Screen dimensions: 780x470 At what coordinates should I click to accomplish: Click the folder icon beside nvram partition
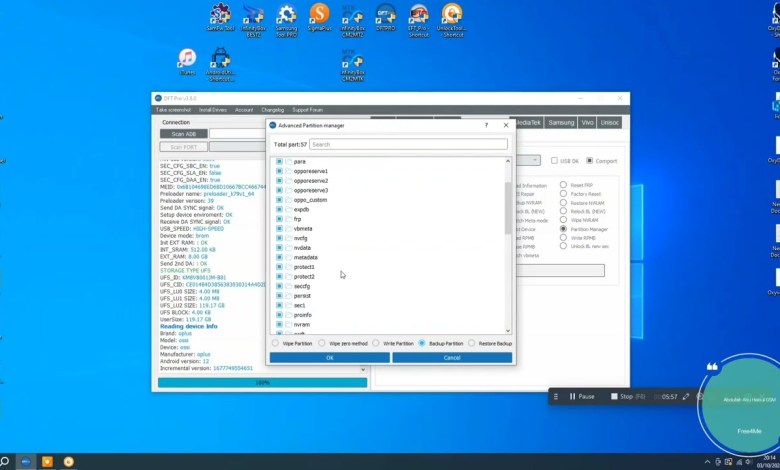[x=289, y=324]
